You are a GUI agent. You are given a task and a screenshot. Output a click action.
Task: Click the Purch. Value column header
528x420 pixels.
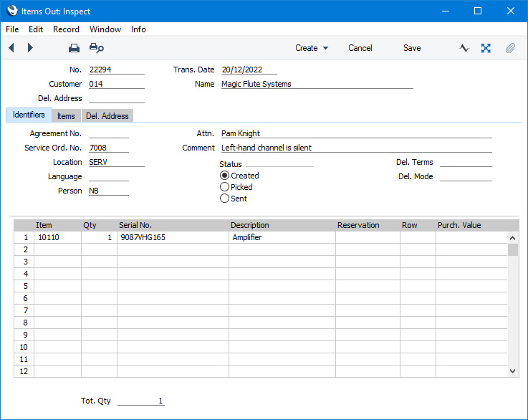pos(459,225)
